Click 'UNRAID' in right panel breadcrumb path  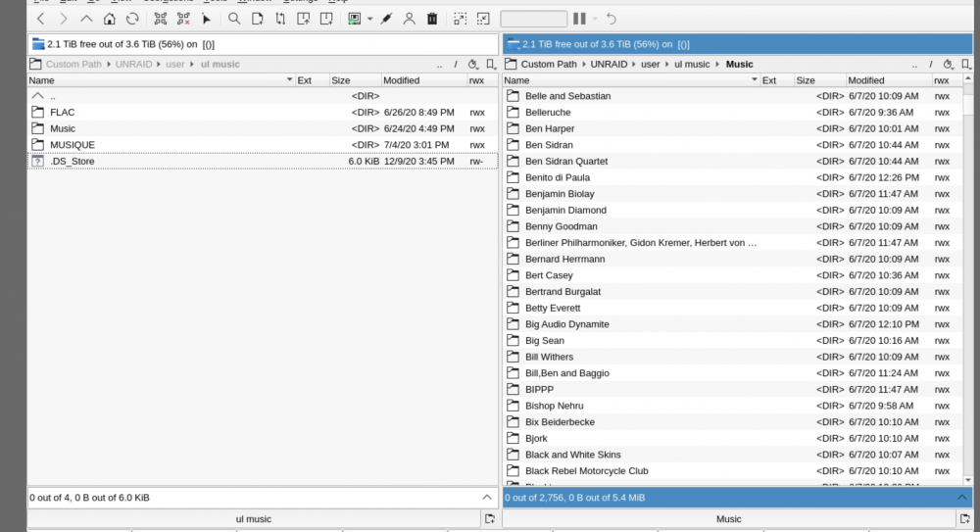[x=609, y=65]
